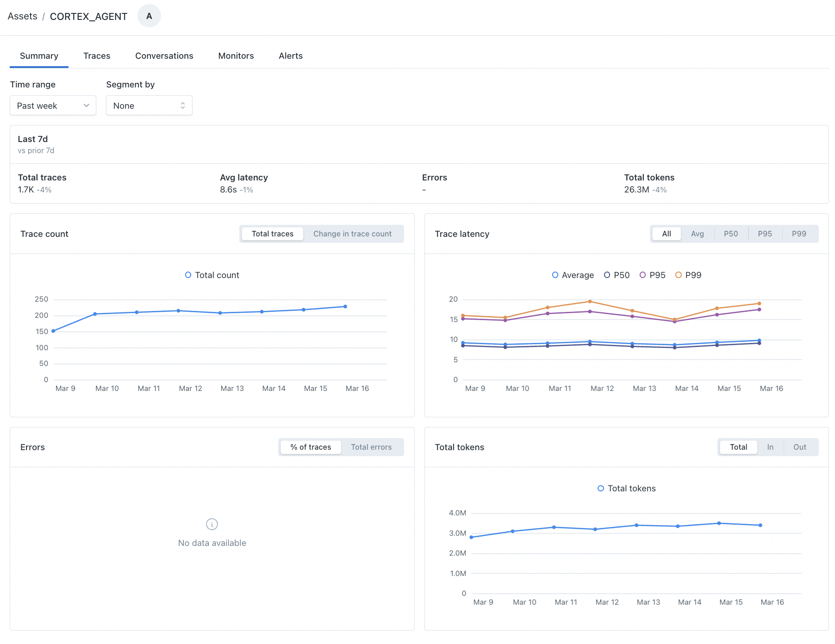Viewport: 835px width, 644px height.
Task: Select Change in trace count view
Action: point(352,234)
